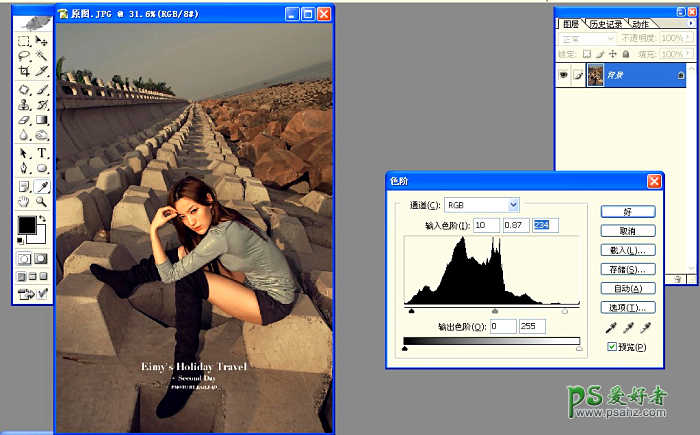700x435 pixels.
Task: Activate the Zoom magnifier tool
Action: pos(42,201)
